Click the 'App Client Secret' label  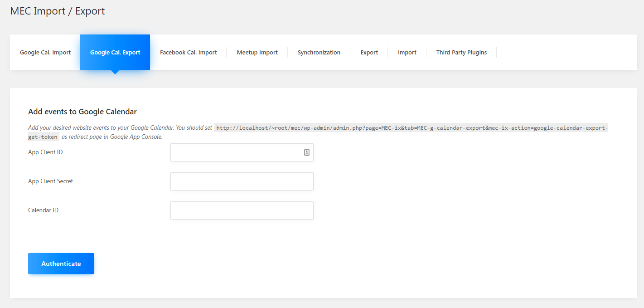click(50, 181)
